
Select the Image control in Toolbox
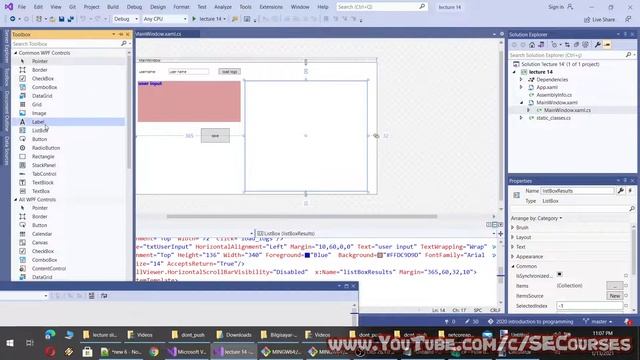(39, 113)
